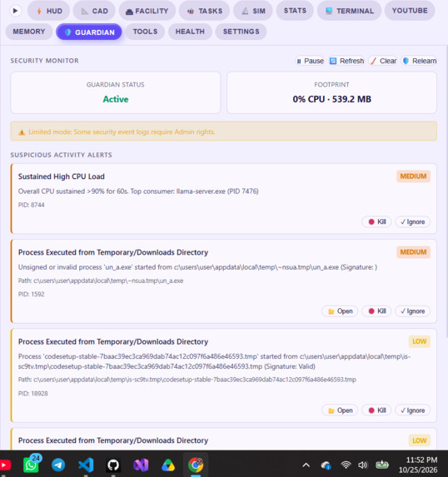
Task: Switch to the TERMINAL tab
Action: [349, 11]
